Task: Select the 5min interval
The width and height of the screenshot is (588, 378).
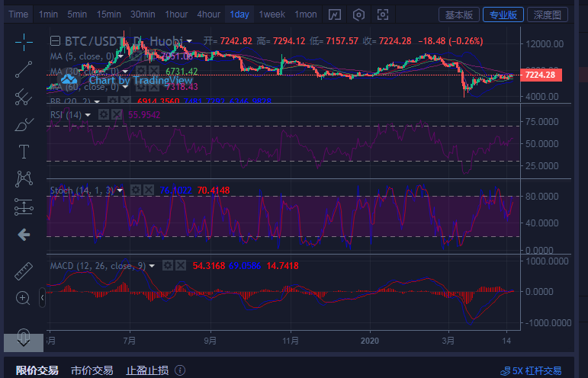Action: pos(77,14)
